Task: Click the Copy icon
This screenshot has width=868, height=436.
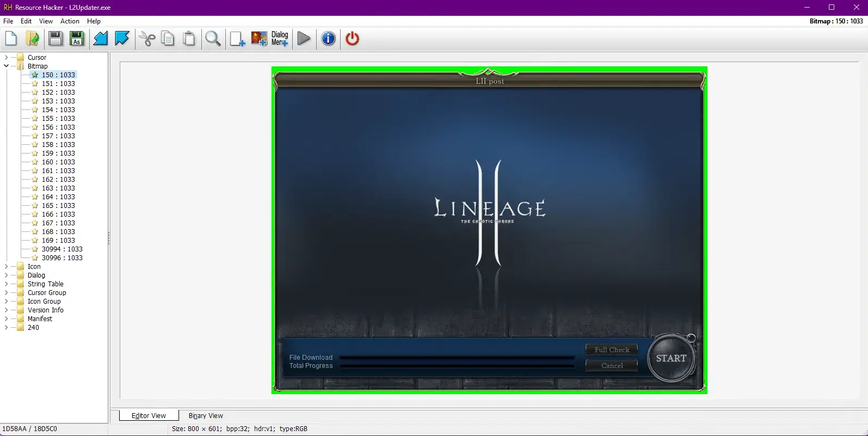Action: 168,39
